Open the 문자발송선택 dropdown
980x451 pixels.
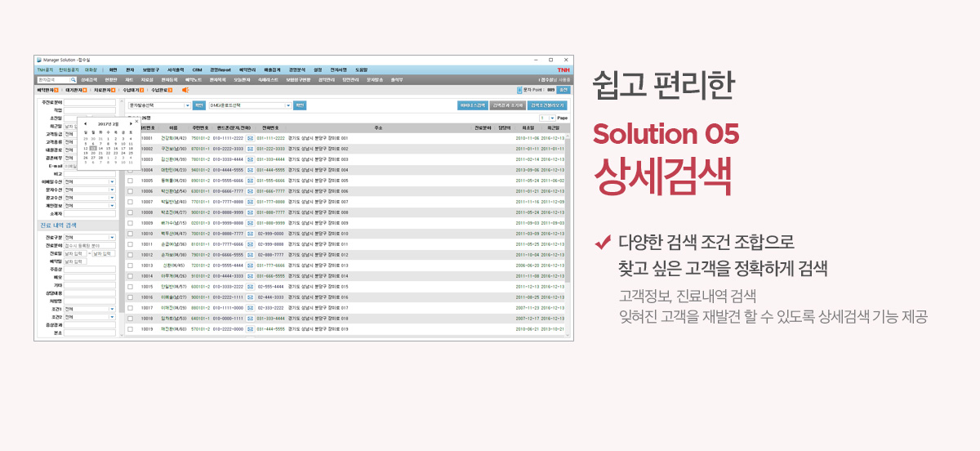[x=159, y=105]
